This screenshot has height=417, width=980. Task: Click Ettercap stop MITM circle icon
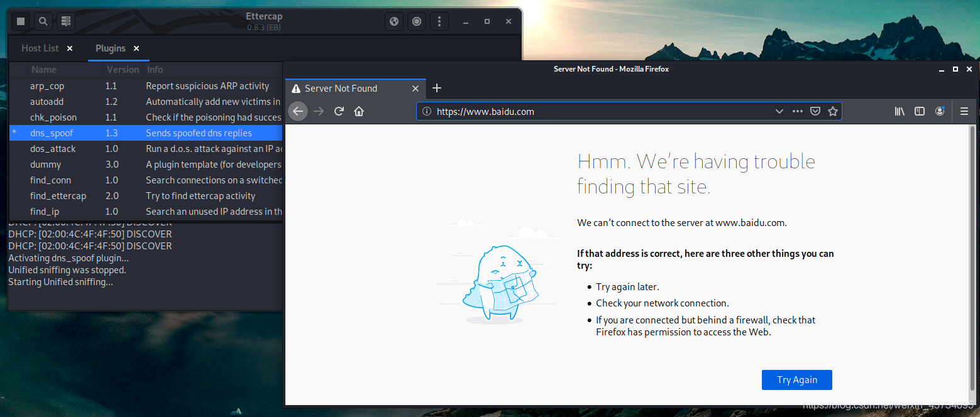click(x=416, y=21)
